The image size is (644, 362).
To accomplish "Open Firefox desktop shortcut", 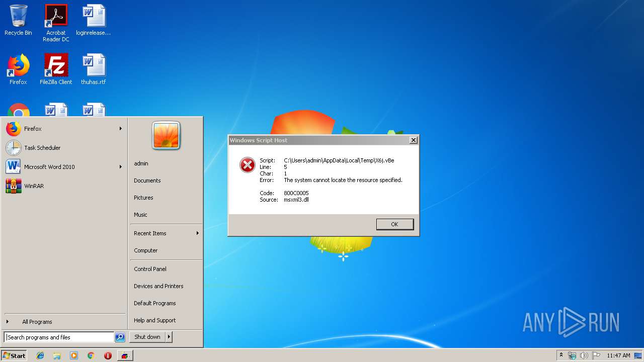I will coord(18,69).
